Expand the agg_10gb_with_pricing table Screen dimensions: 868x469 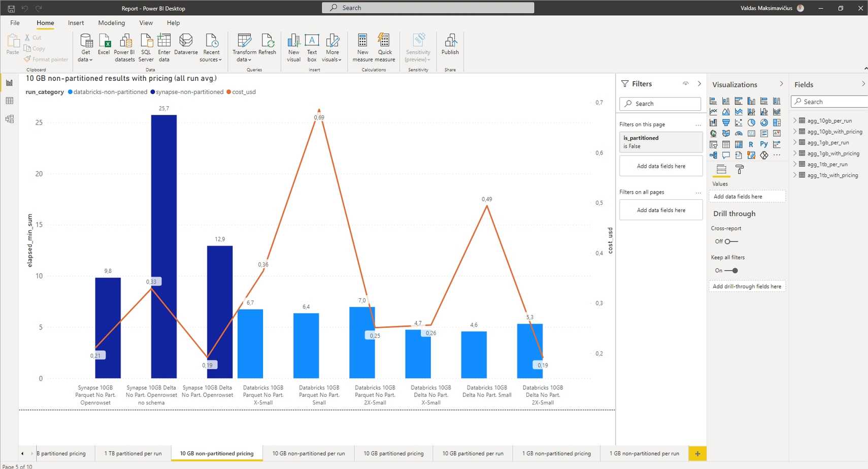click(796, 131)
